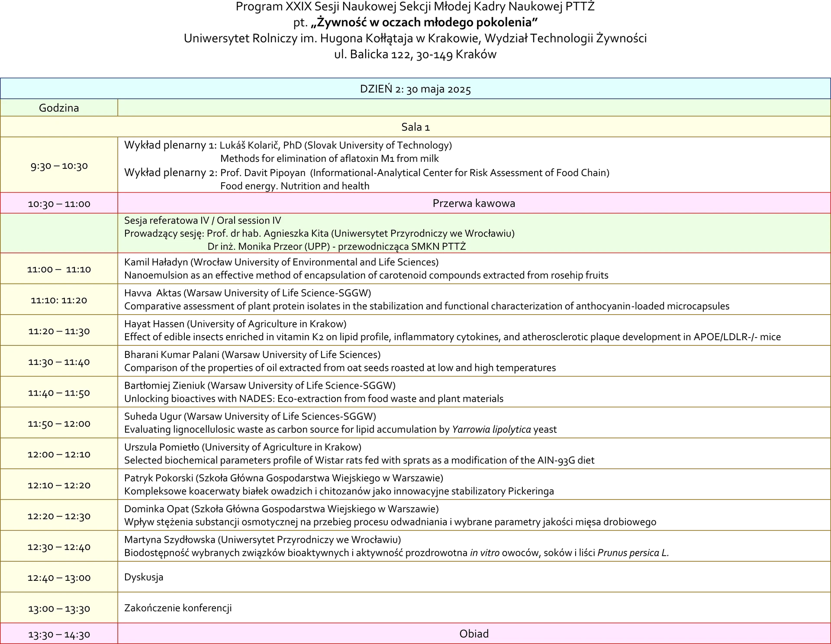Click the 'Uniwersytet Rolniczy im. Hugona Kołłątaja' line
This screenshot has height=644, width=831.
pyautogui.click(x=415, y=38)
